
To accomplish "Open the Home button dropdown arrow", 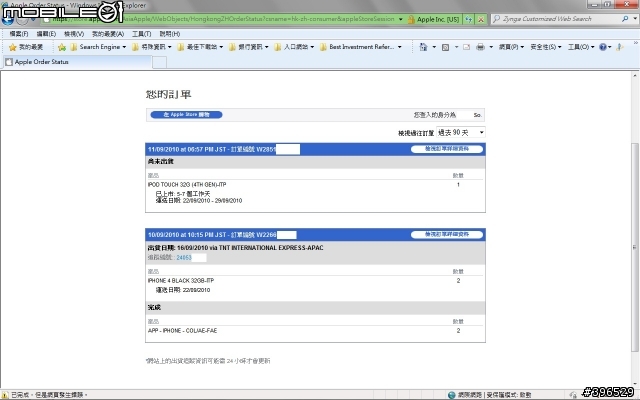I will pyautogui.click(x=433, y=47).
